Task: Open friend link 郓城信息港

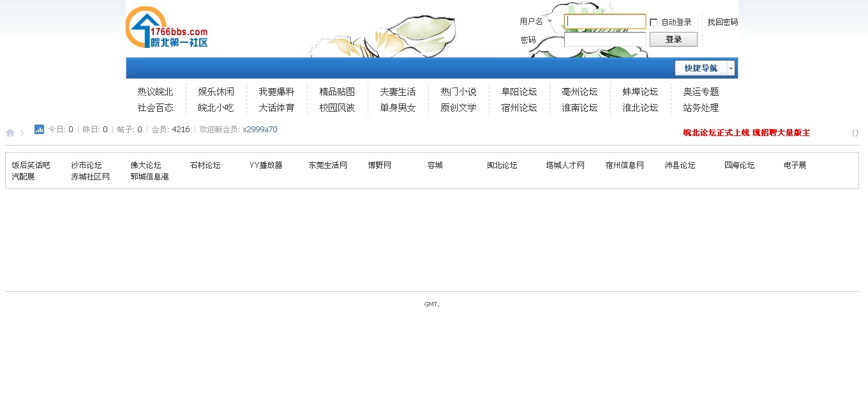Action: (x=149, y=177)
